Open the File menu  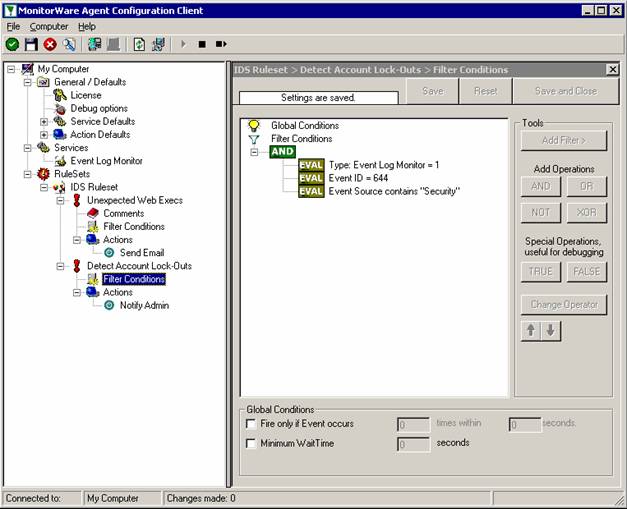(x=13, y=27)
